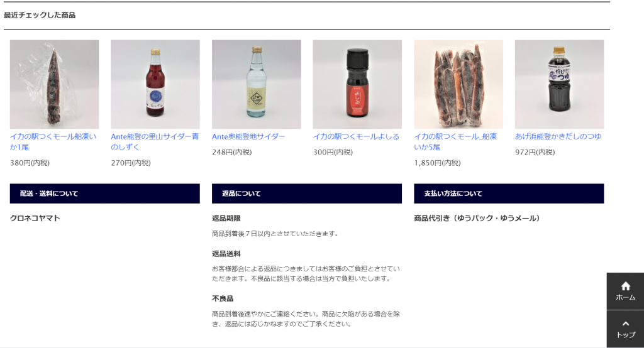
Task: Open the single frozen squid product image
Action: coord(54,84)
